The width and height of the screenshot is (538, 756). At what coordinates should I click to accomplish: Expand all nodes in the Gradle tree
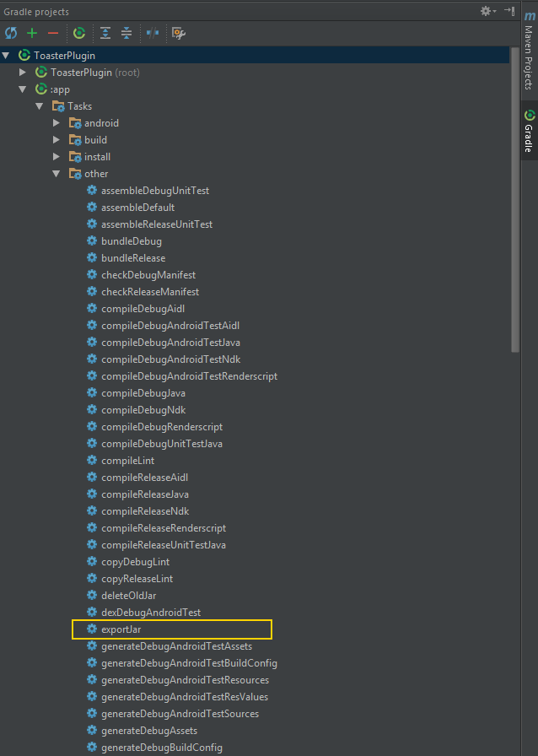pyautogui.click(x=105, y=33)
